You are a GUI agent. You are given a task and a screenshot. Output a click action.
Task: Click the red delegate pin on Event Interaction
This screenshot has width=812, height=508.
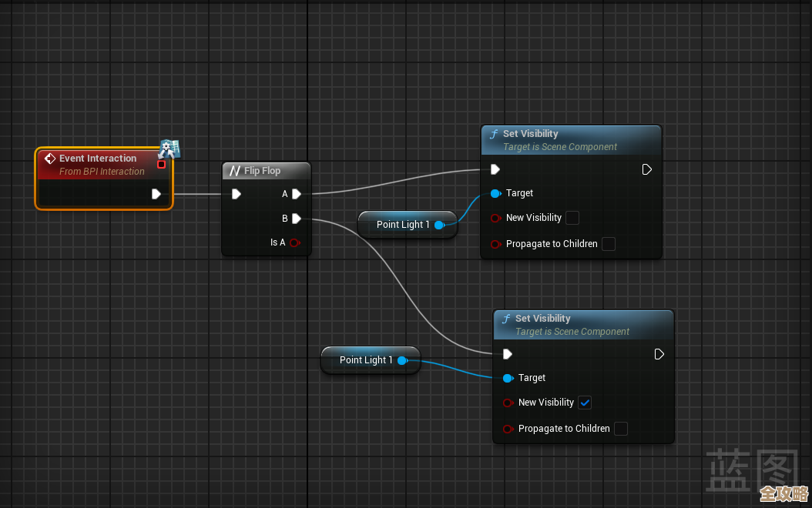point(161,164)
